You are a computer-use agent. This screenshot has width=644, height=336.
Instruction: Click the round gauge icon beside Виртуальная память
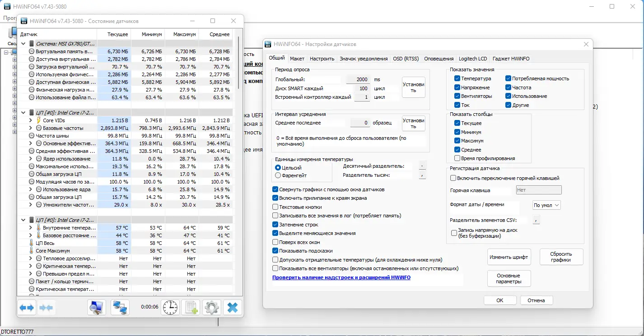click(x=32, y=51)
